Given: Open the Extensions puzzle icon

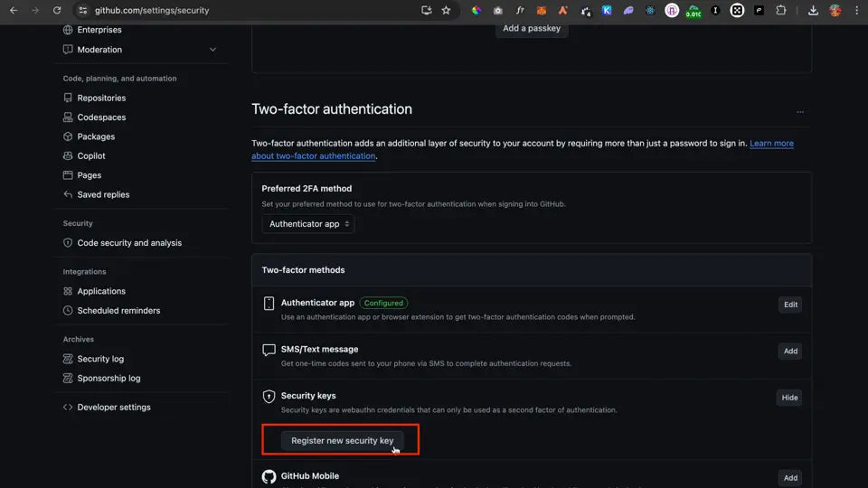Looking at the screenshot, I should coord(780,10).
